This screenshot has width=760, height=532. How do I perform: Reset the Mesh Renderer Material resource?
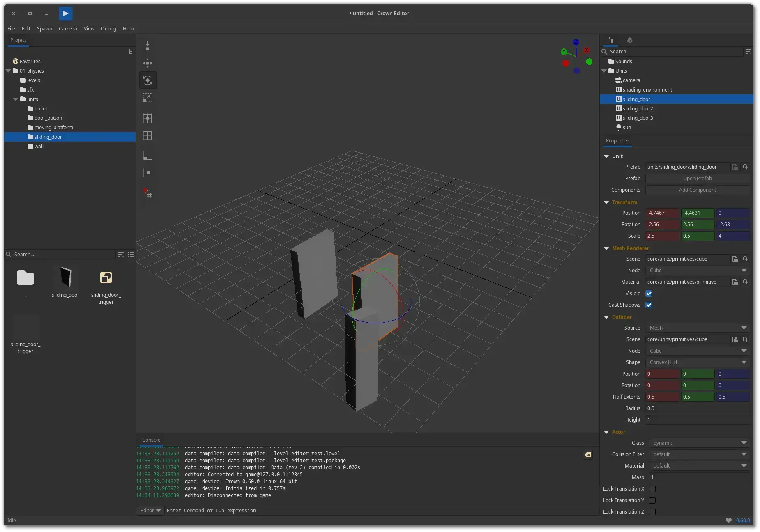point(745,282)
